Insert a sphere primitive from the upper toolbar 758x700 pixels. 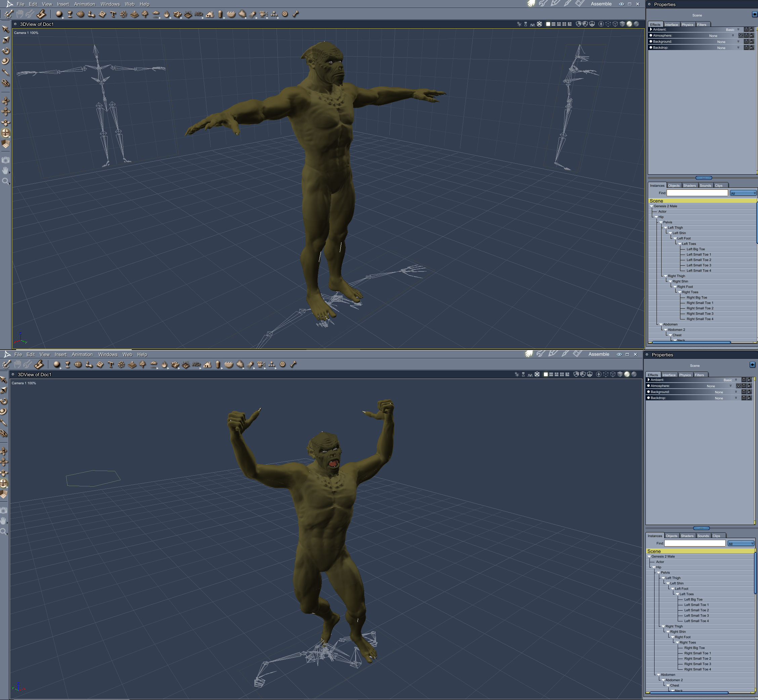click(x=59, y=14)
